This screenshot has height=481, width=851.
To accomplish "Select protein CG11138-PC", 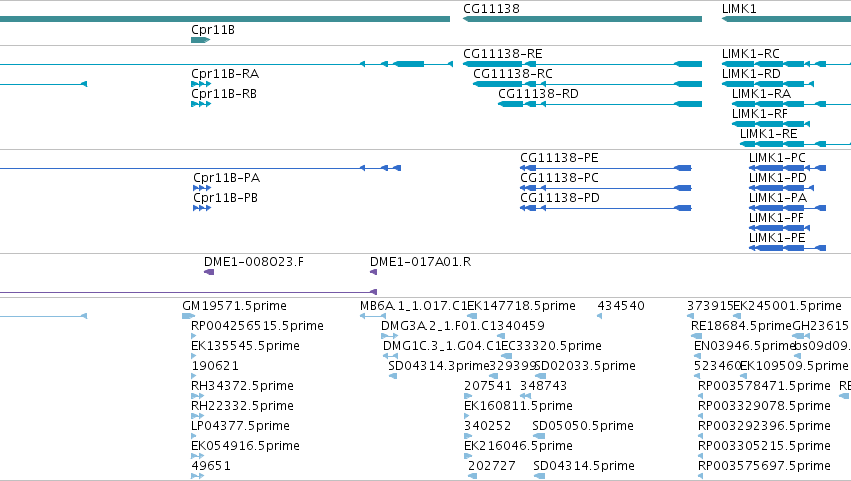I will click(559, 178).
